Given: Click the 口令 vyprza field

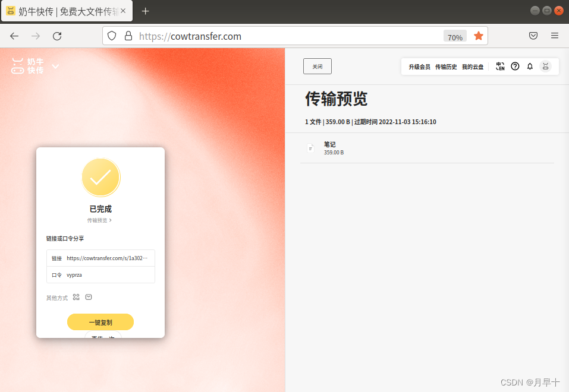Looking at the screenshot, I should (100, 275).
